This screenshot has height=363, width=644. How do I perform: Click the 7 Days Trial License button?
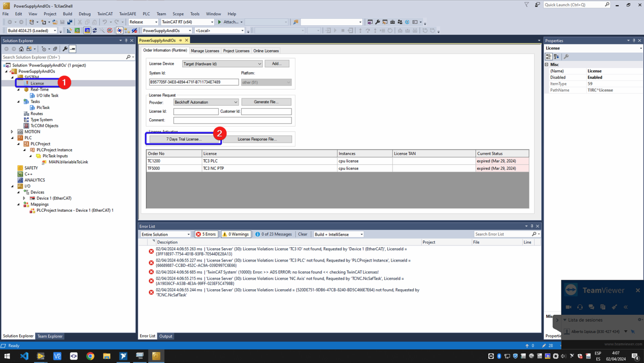pos(184,139)
